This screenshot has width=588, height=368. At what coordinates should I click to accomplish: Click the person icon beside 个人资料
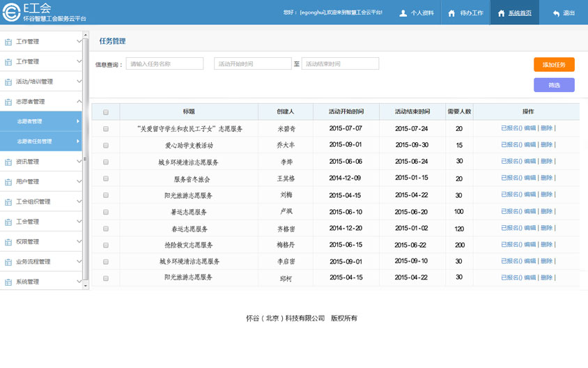[403, 13]
